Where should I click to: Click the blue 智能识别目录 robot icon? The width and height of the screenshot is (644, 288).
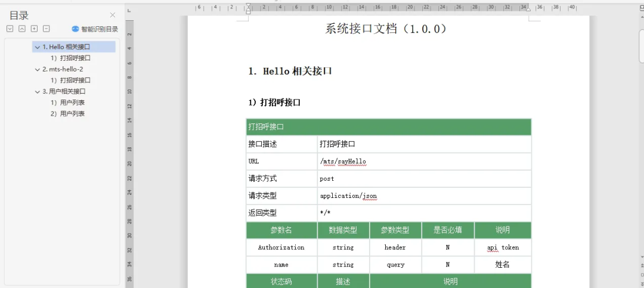coord(75,29)
